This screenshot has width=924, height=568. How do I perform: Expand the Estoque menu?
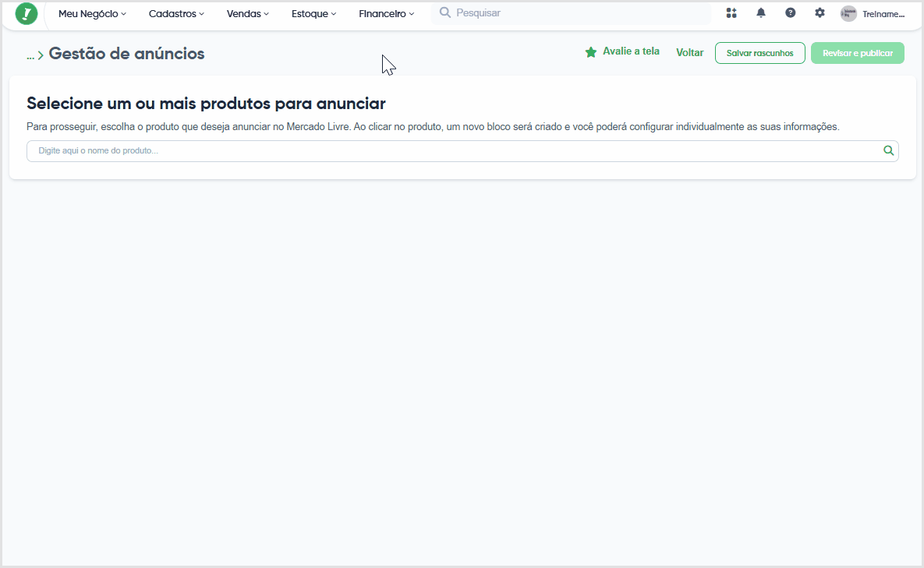pos(313,13)
